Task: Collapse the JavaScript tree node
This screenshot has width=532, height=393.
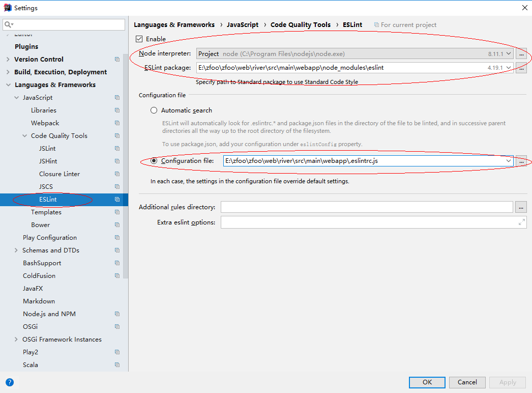Action: point(17,97)
